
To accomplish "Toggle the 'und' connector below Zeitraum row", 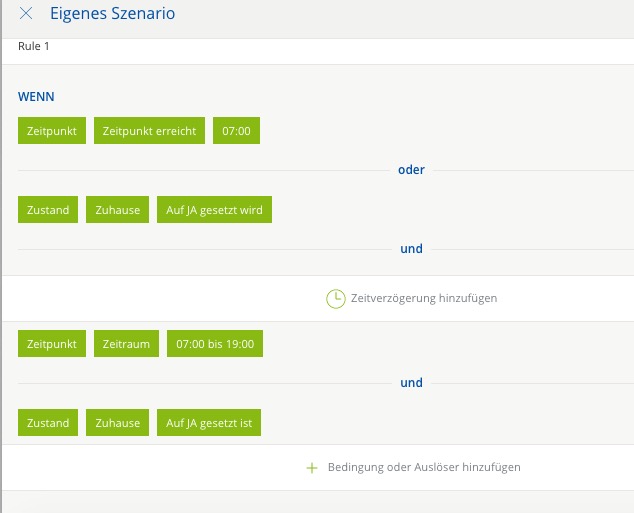I will (411, 383).
